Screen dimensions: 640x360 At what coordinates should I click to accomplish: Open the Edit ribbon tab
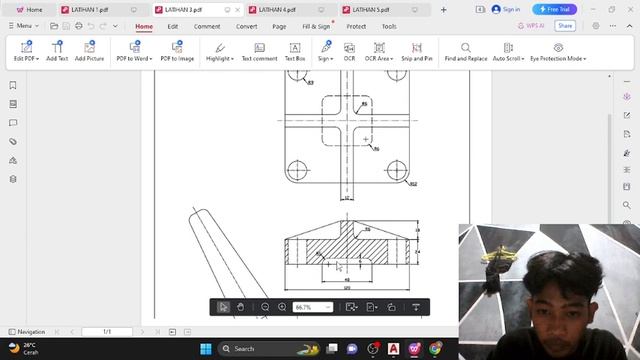click(173, 27)
